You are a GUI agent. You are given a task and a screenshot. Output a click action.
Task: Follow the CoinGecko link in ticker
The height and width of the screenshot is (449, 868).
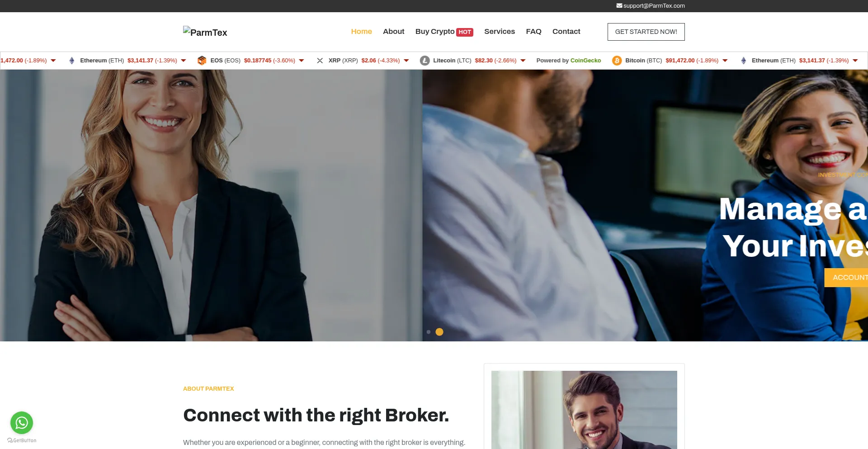(585, 61)
